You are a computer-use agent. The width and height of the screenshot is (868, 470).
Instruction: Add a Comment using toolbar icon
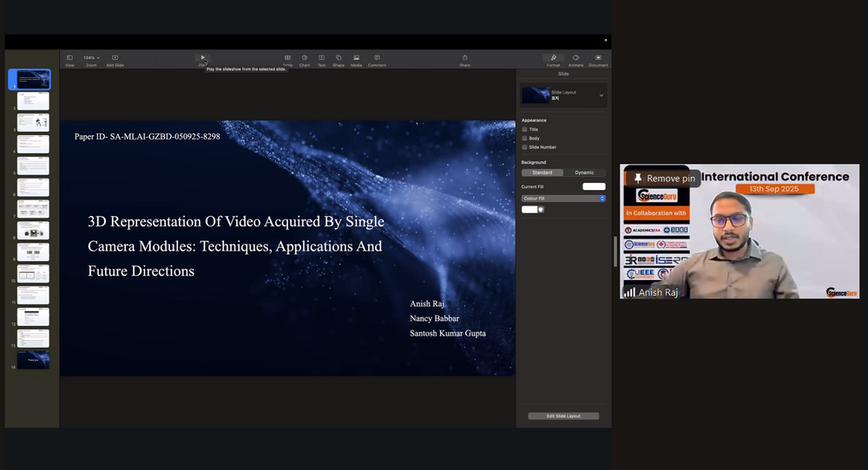377,58
